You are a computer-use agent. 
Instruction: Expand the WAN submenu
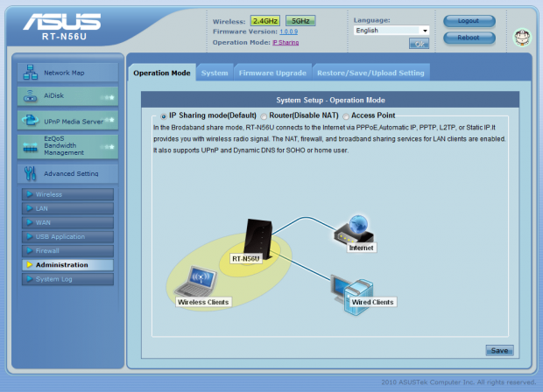67,223
